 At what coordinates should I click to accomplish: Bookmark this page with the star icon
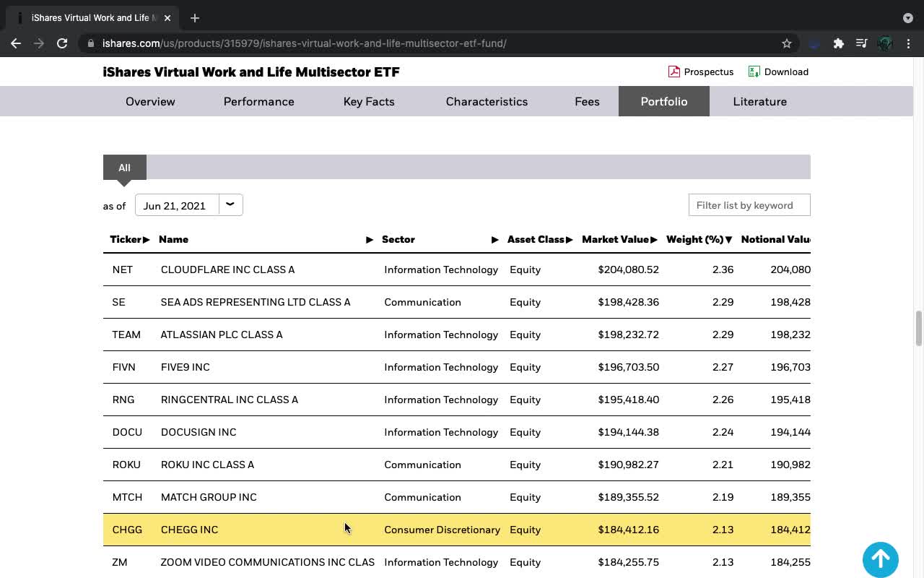click(787, 43)
